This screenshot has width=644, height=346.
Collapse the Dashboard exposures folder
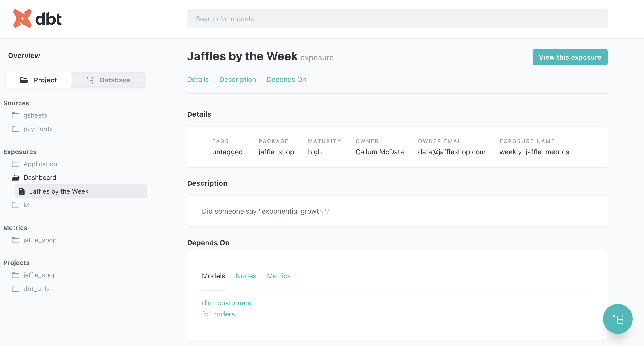(40, 178)
